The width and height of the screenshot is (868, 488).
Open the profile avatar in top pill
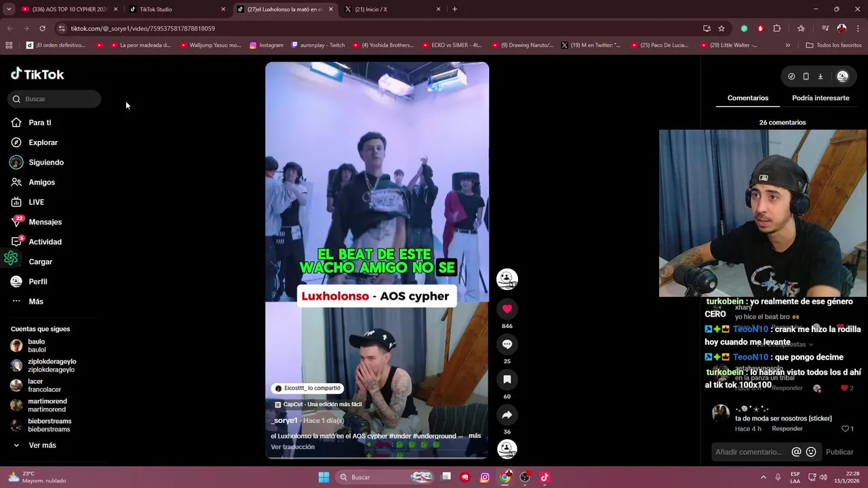842,77
